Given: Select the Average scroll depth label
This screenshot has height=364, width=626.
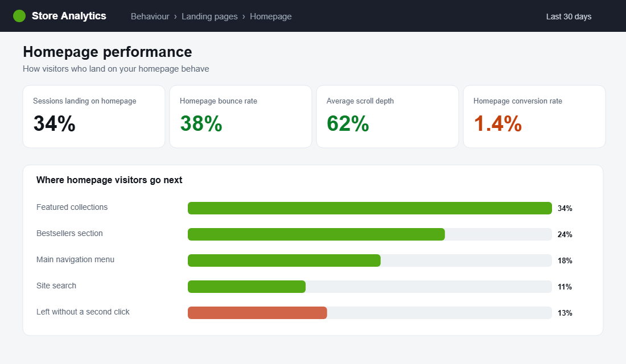Looking at the screenshot, I should (x=360, y=101).
